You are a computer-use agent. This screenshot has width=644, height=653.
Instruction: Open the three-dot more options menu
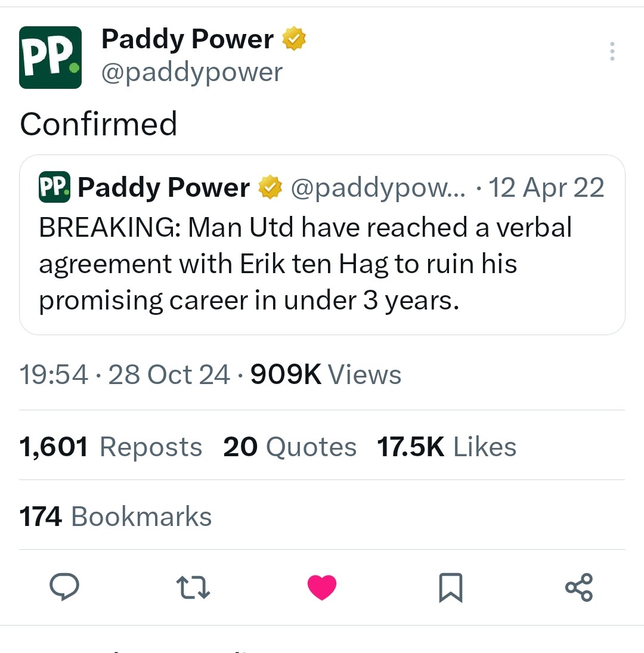coord(611,52)
